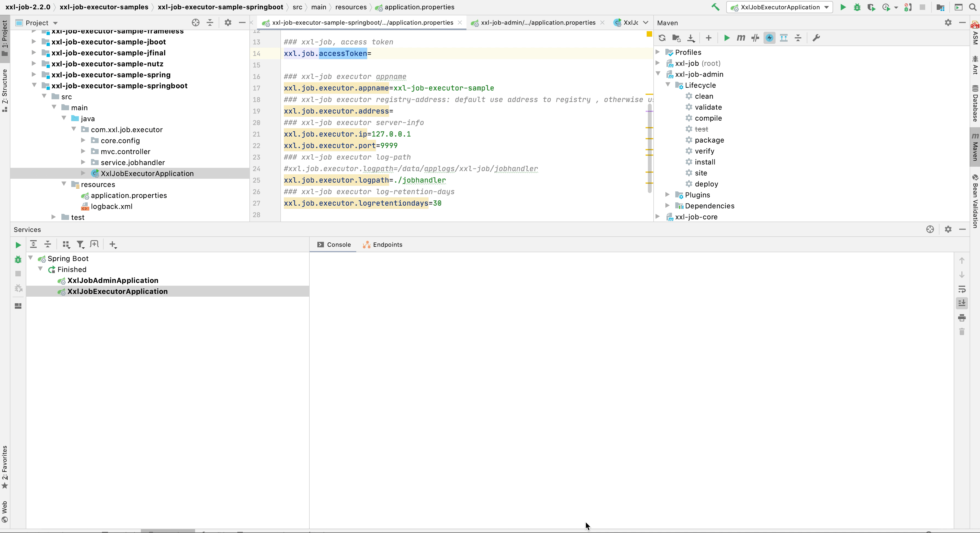
Task: Close executor application.properties tab
Action: point(460,22)
